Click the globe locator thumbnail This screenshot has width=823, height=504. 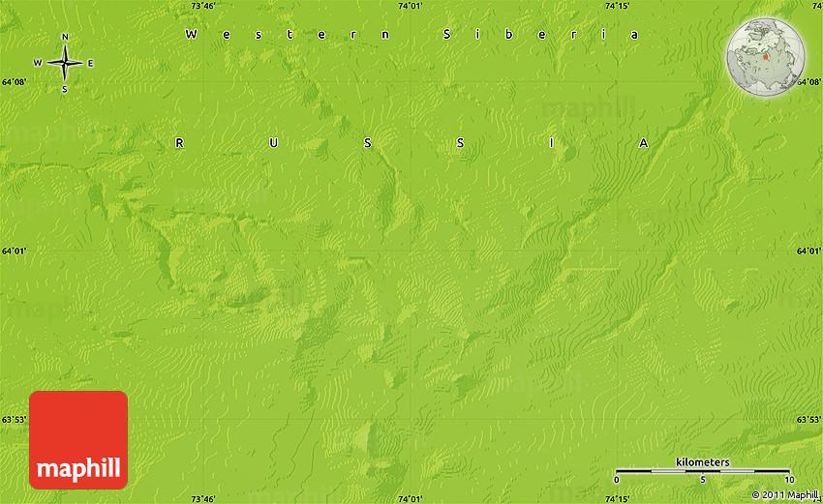(766, 57)
